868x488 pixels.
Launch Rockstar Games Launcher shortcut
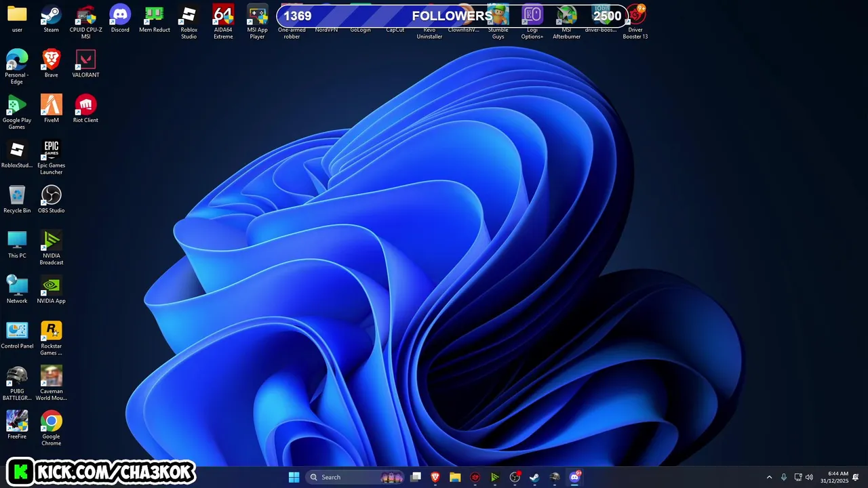[51, 331]
